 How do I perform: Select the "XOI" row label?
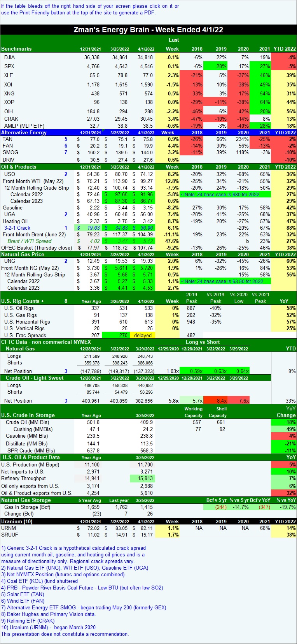tap(8, 84)
